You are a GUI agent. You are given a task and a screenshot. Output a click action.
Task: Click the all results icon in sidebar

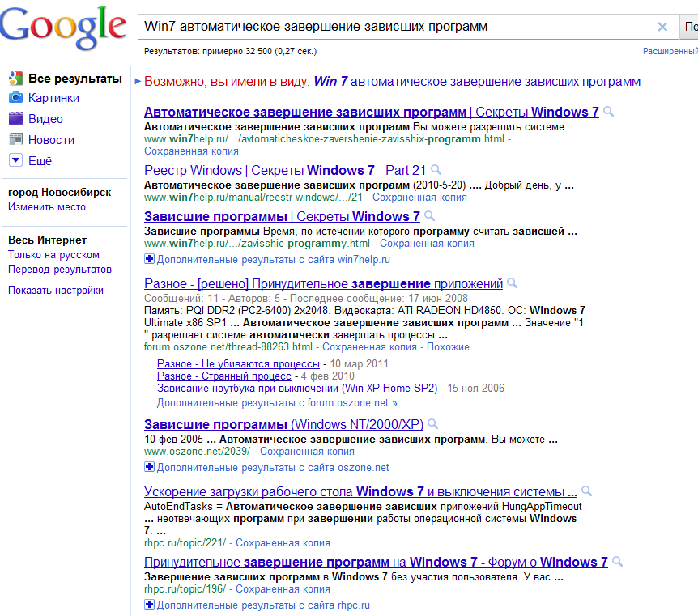pos(15,79)
